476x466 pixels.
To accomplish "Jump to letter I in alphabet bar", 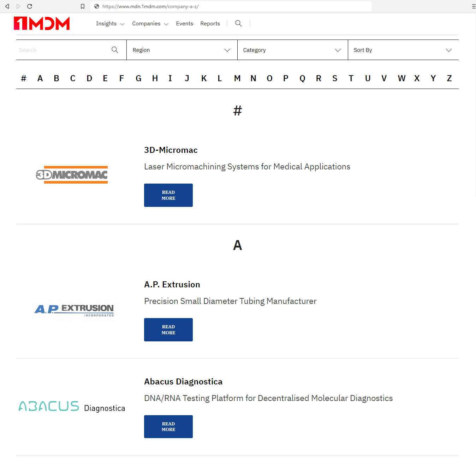I will coord(170,78).
